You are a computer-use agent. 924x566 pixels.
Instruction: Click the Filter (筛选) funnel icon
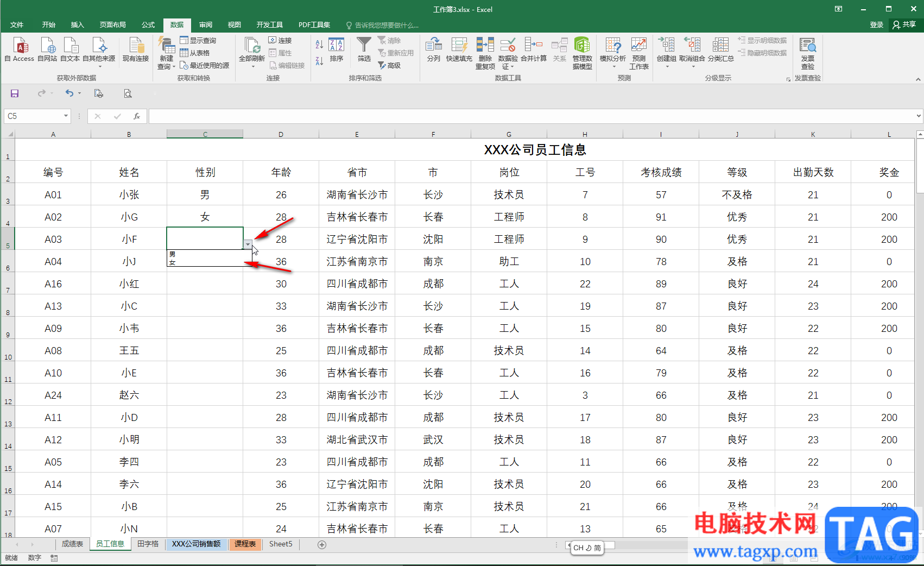(x=364, y=46)
